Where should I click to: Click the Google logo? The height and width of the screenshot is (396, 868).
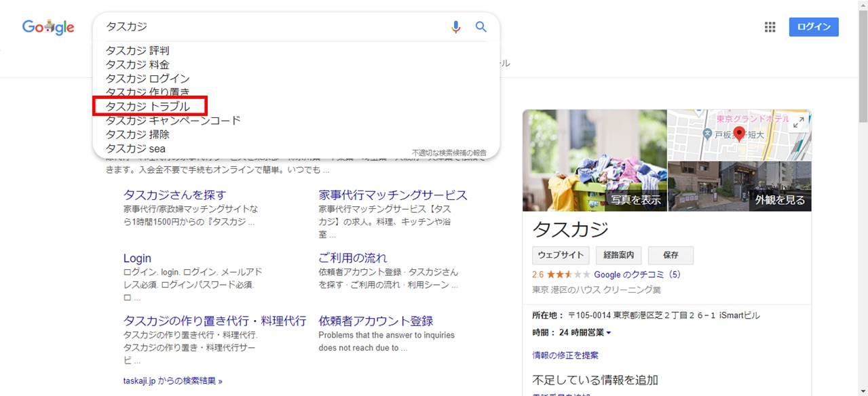point(48,27)
